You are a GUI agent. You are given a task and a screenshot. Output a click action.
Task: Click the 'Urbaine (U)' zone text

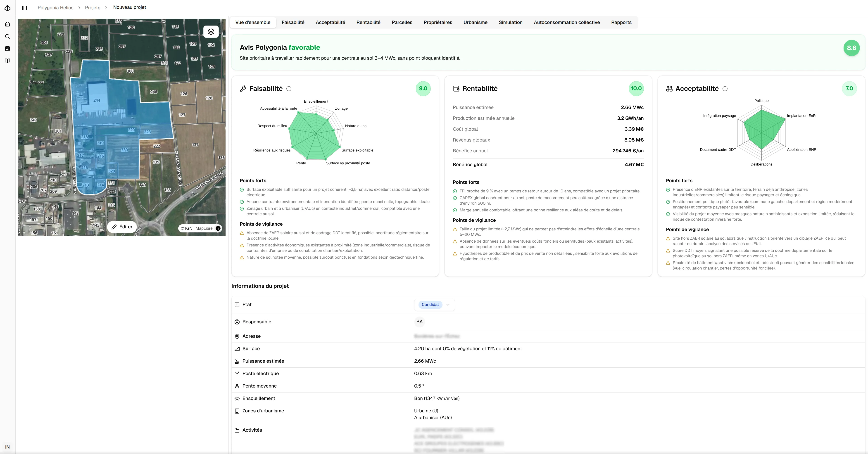click(x=426, y=411)
